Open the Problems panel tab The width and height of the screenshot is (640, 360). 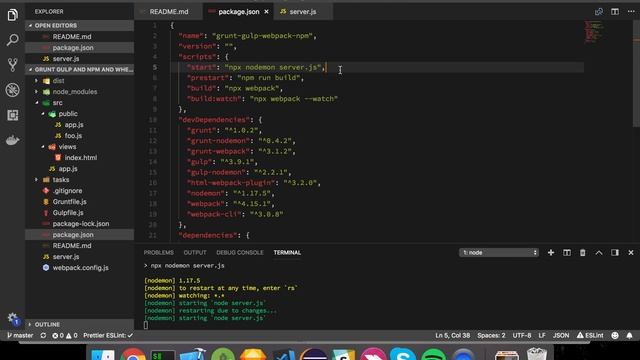point(158,253)
